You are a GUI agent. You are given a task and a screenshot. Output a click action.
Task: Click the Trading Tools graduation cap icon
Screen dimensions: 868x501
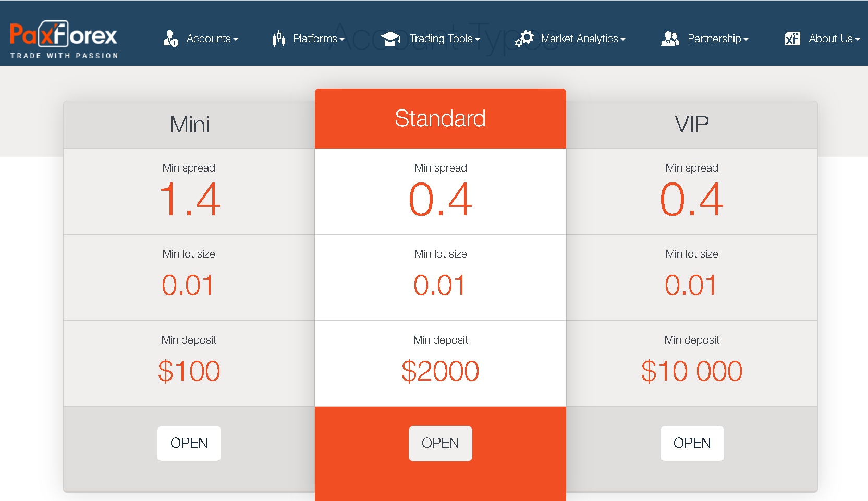coord(390,39)
